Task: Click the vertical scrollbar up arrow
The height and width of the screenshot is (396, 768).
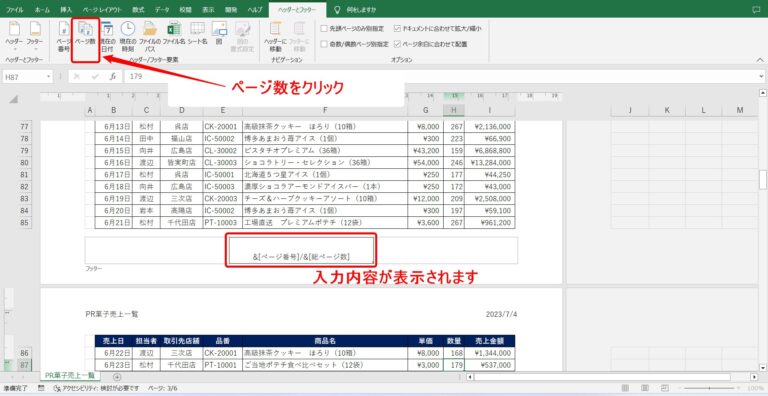Action: [763, 92]
